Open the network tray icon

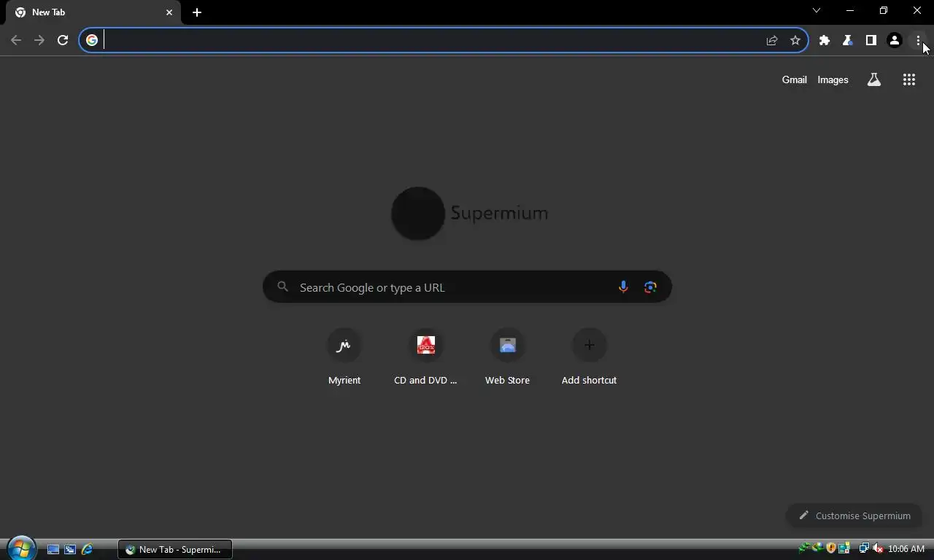(x=865, y=548)
